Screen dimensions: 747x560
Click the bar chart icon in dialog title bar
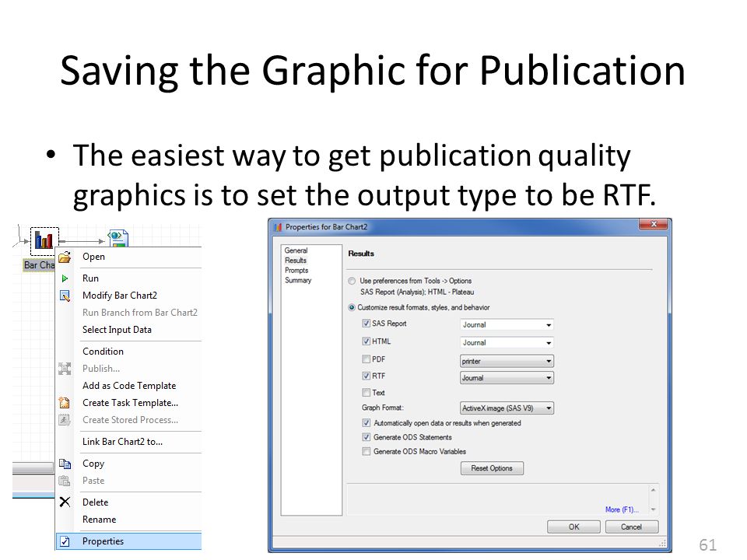(278, 227)
